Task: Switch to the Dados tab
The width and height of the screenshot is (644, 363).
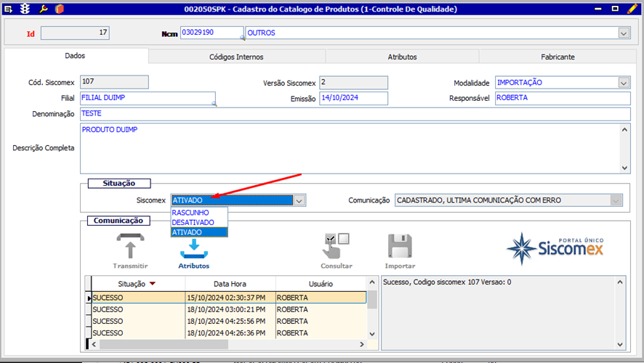Action: [x=75, y=56]
